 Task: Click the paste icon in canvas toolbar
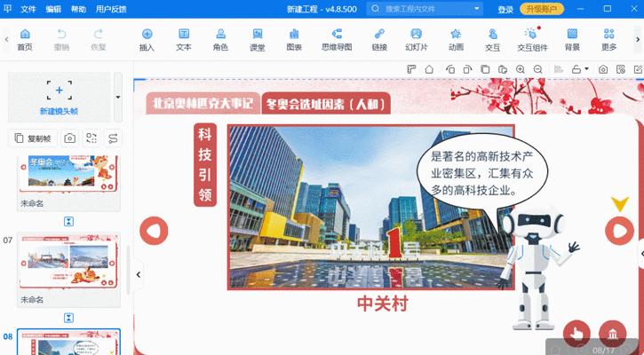[x=503, y=69]
